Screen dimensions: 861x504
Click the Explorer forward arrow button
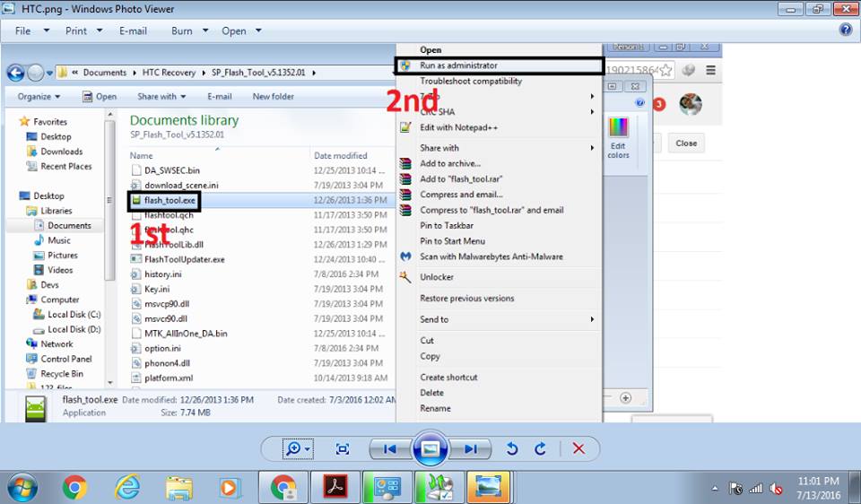(36, 73)
